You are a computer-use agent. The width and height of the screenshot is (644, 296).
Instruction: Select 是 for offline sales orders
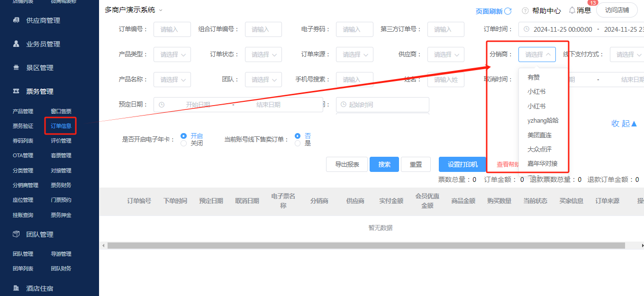coord(298,143)
